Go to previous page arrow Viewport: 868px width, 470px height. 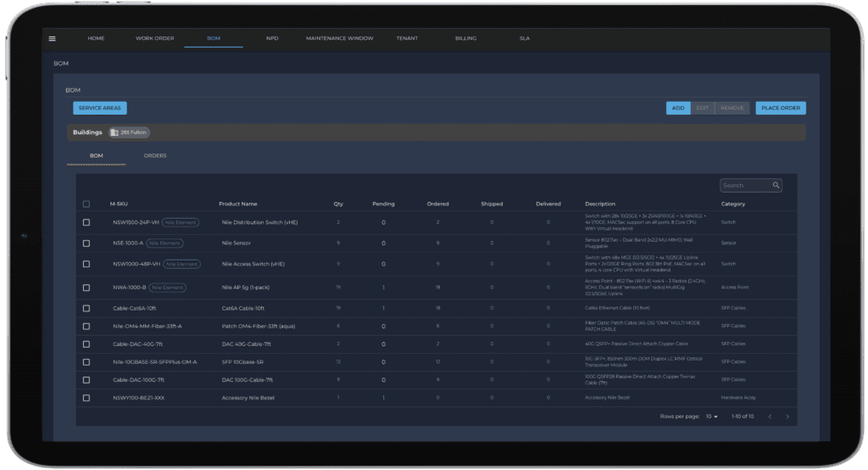770,417
